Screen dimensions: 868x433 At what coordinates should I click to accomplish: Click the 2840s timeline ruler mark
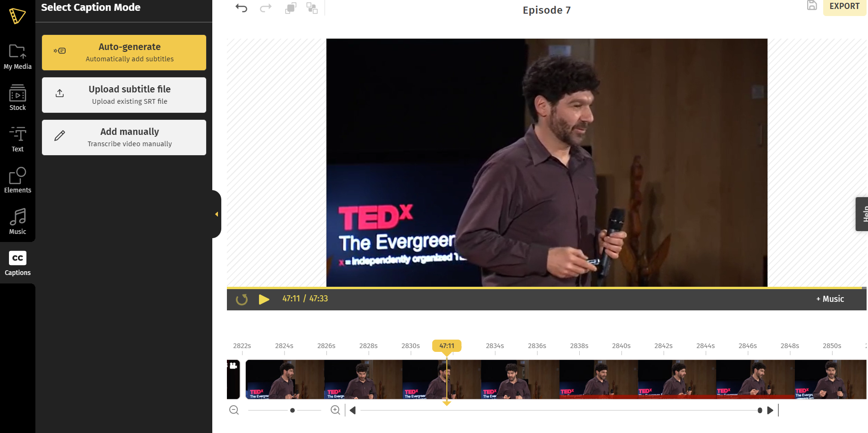point(621,346)
